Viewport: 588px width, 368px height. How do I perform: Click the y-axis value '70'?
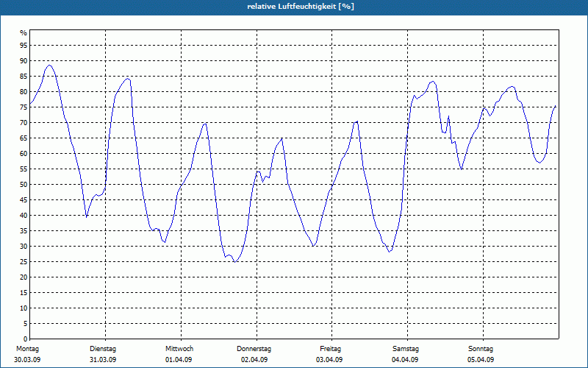pyautogui.click(x=24, y=123)
